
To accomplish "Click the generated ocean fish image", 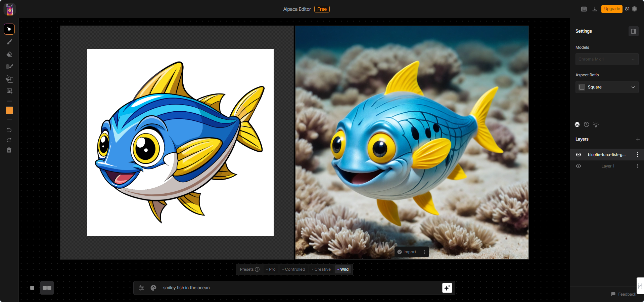I will [412, 143].
